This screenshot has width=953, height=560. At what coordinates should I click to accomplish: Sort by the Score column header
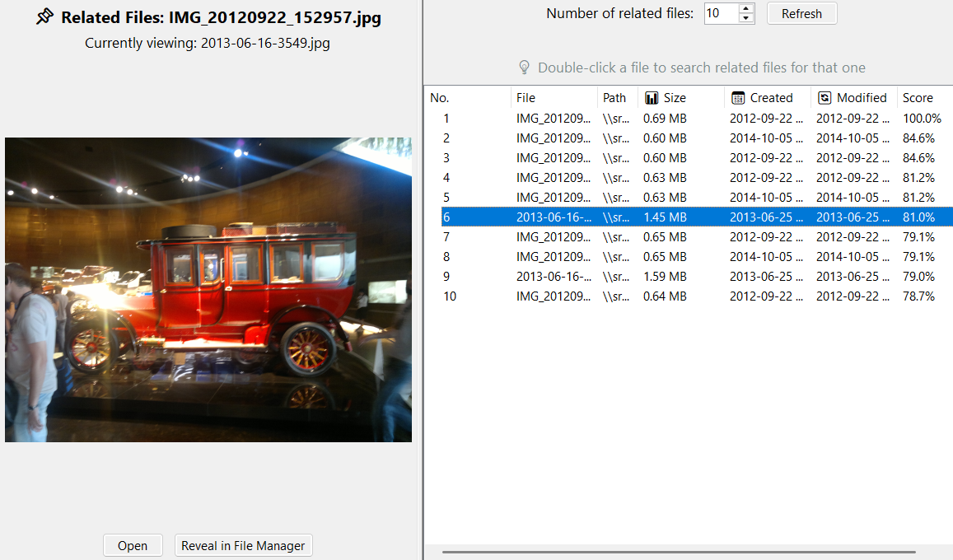pos(917,98)
